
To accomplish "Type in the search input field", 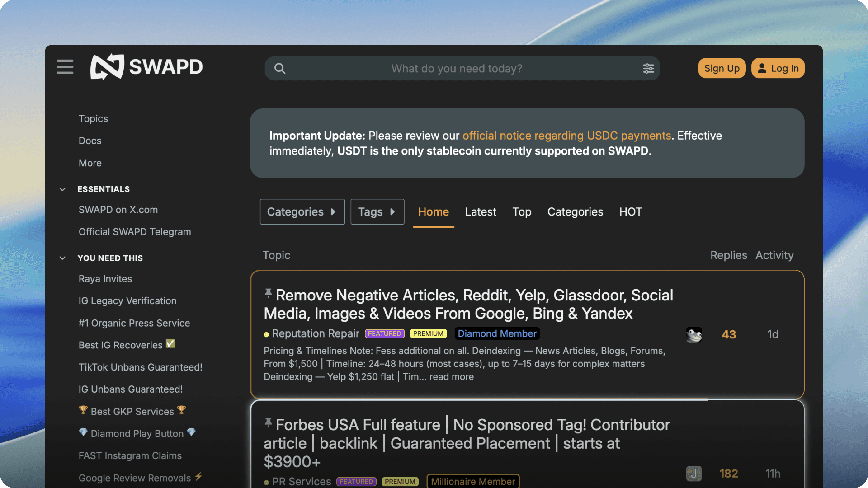I will coord(457,69).
